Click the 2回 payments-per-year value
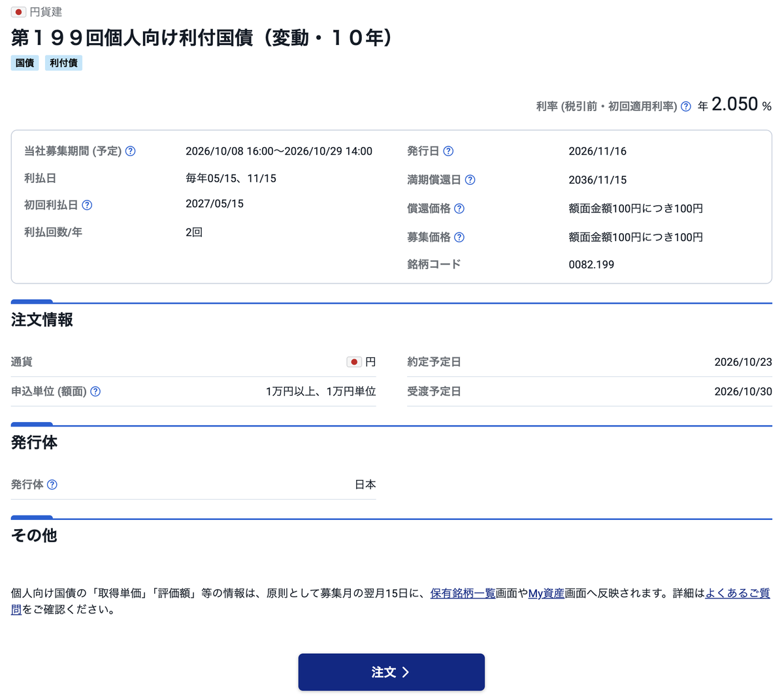 pos(194,233)
